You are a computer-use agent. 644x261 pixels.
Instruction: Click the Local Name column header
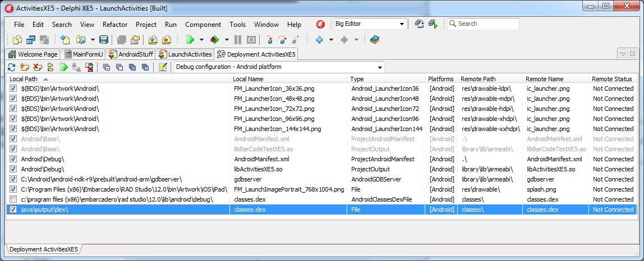tap(248, 79)
